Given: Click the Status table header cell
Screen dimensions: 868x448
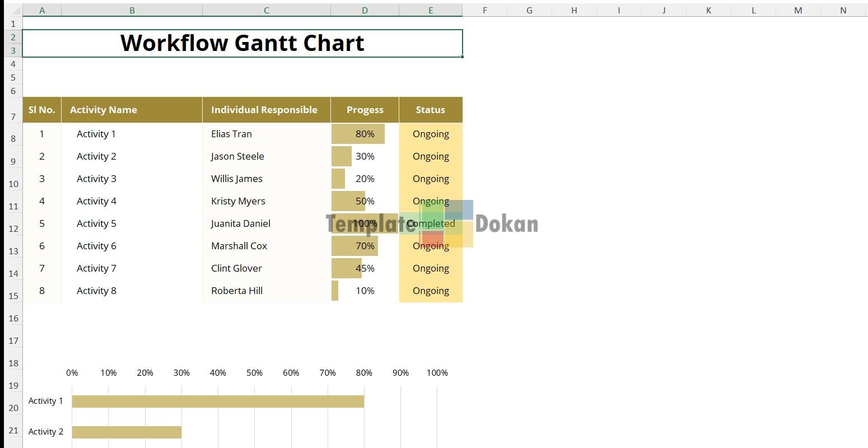Looking at the screenshot, I should pos(430,110).
